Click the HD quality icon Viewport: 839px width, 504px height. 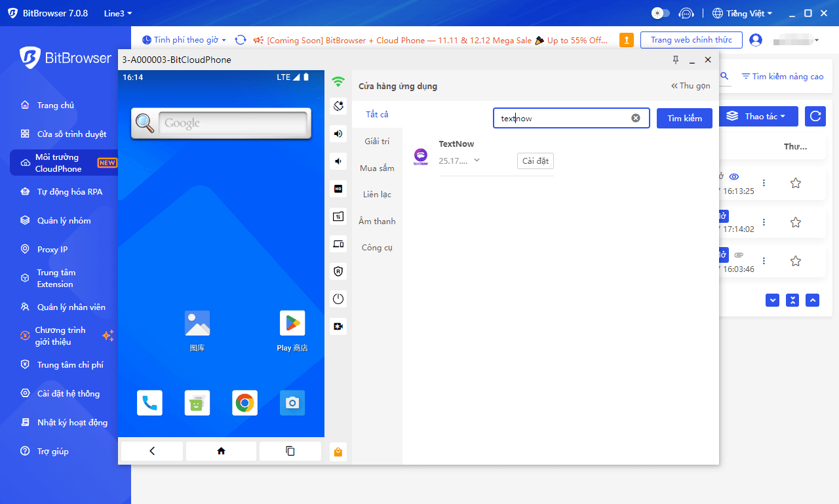click(338, 189)
